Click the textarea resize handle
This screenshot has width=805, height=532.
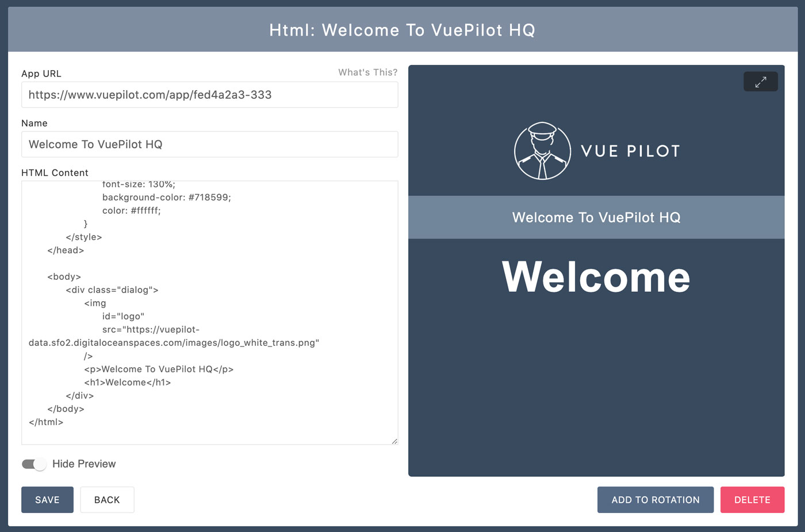point(395,441)
